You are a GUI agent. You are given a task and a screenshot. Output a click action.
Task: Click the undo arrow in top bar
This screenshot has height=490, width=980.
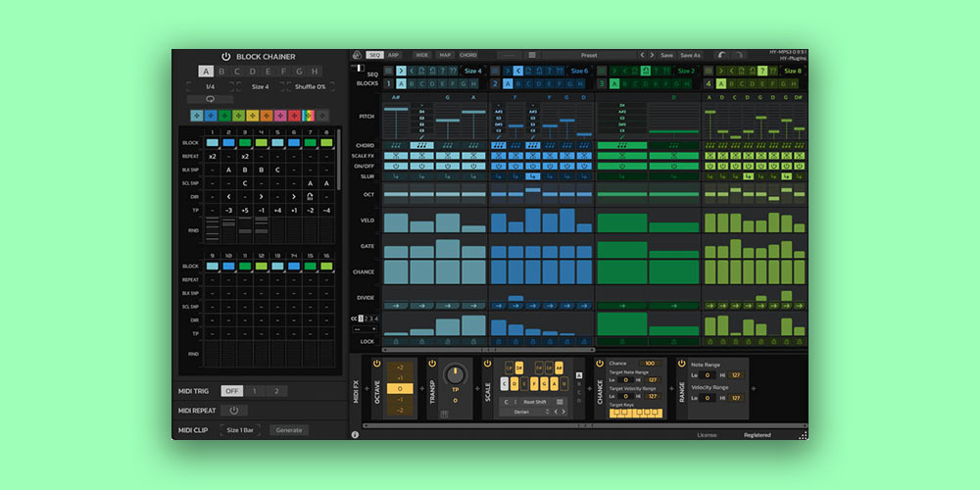click(x=722, y=55)
